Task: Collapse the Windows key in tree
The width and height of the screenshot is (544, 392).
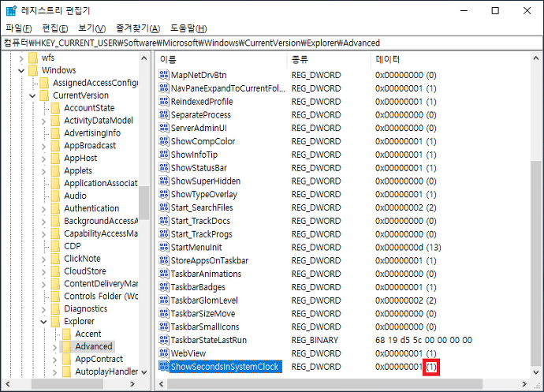Action: pos(21,70)
